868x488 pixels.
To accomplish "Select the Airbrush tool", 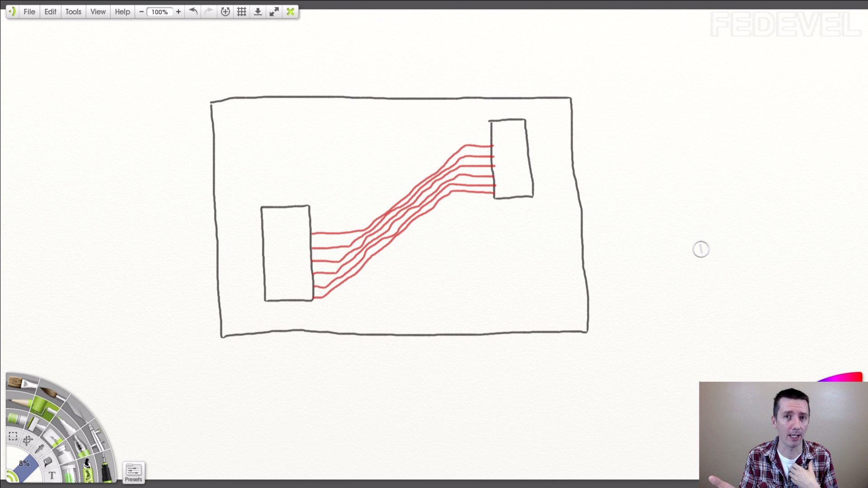I will pyautogui.click(x=97, y=436).
